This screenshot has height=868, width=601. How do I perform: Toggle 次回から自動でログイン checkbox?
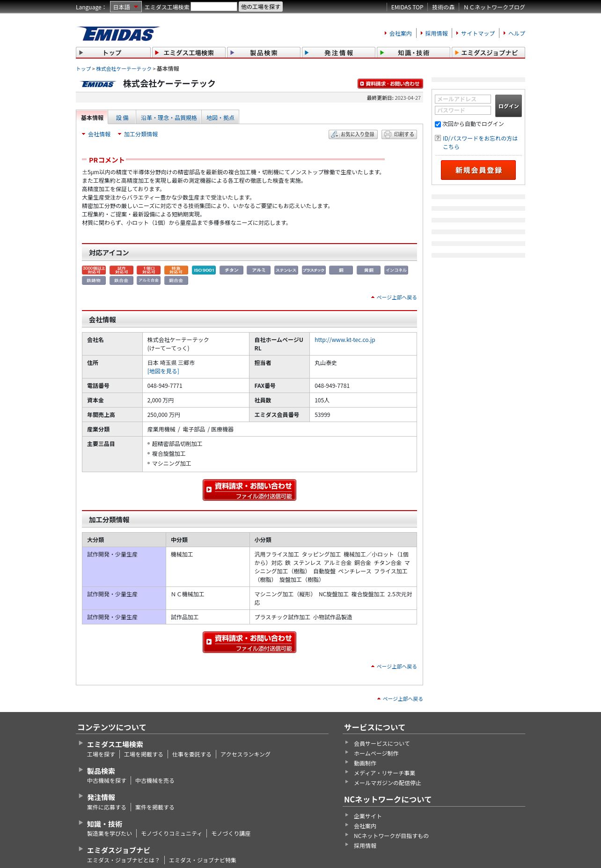pyautogui.click(x=438, y=124)
